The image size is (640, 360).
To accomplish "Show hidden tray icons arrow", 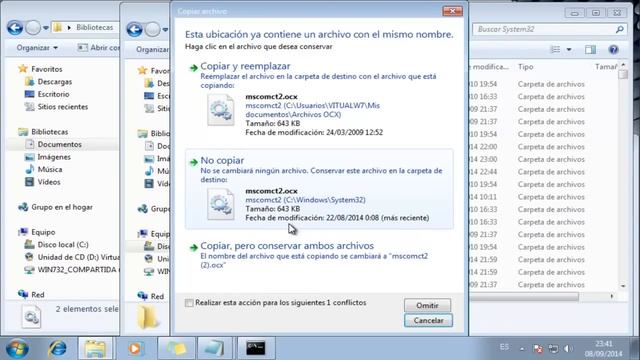I will pyautogui.click(x=522, y=349).
